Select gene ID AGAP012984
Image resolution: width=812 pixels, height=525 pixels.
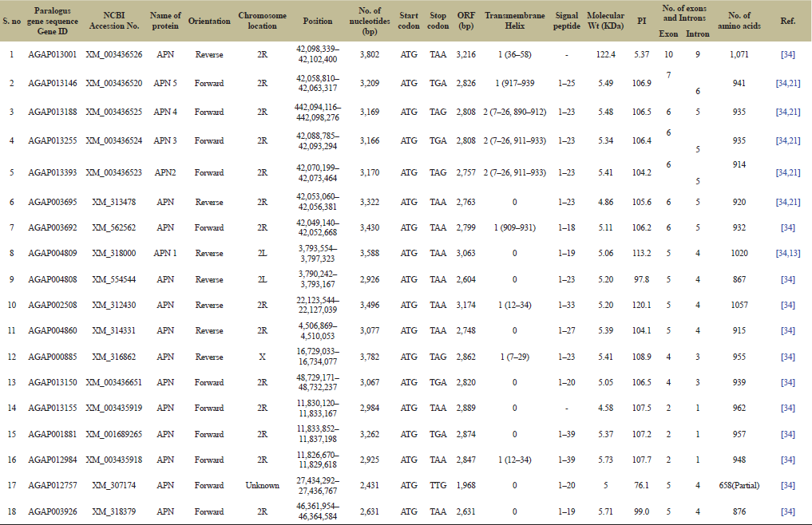pyautogui.click(x=52, y=460)
